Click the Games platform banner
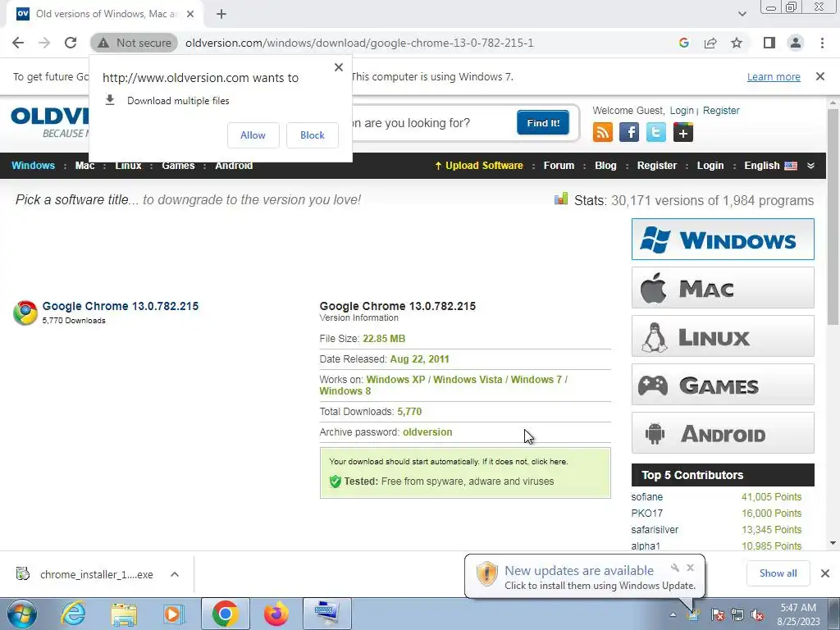 point(723,385)
